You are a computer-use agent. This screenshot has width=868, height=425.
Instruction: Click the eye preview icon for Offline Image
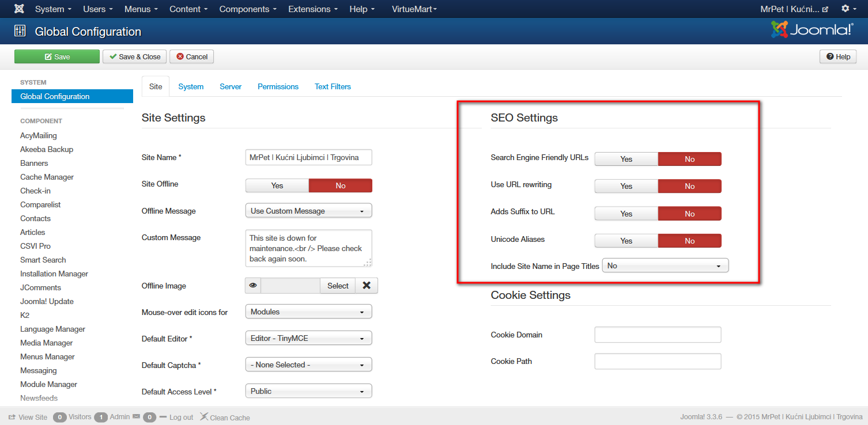point(253,286)
